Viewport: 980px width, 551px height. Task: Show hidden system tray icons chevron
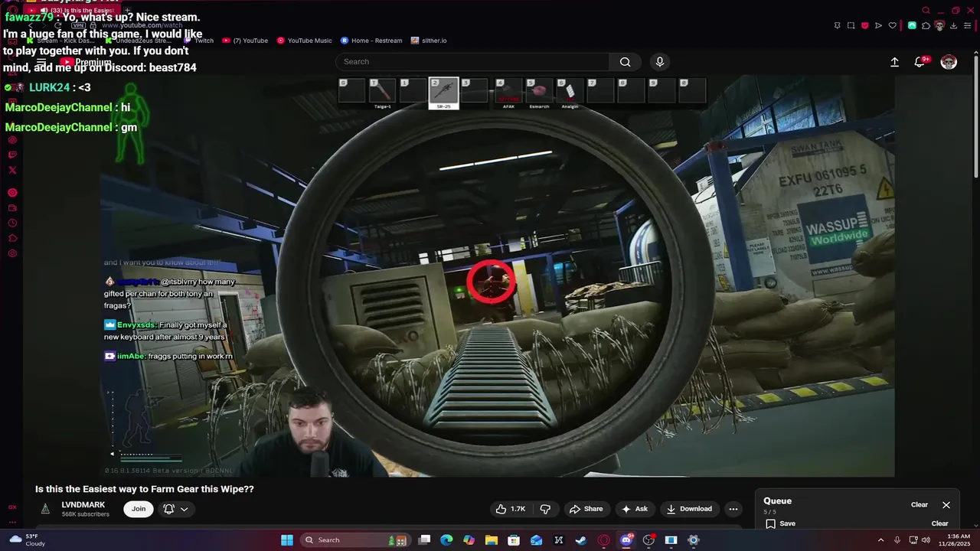pos(880,540)
